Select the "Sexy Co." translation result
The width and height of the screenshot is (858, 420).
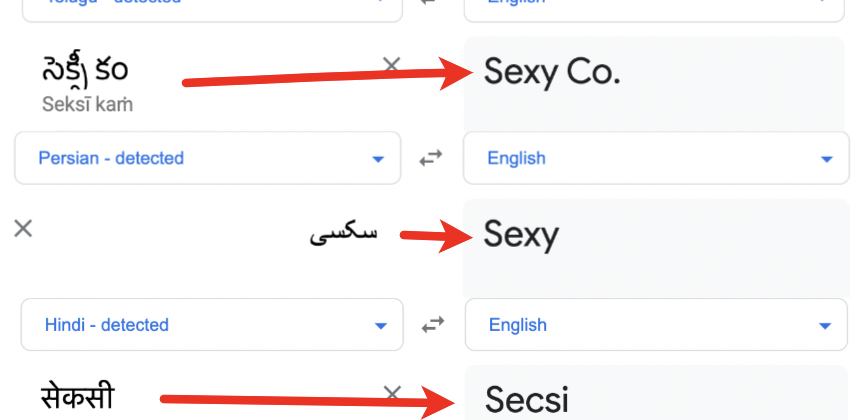point(552,72)
